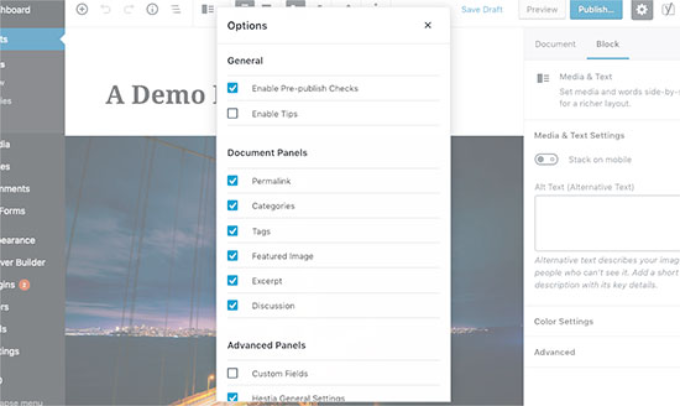Viewport: 680px width, 406px height.
Task: Click the Publish button
Action: coord(596,10)
